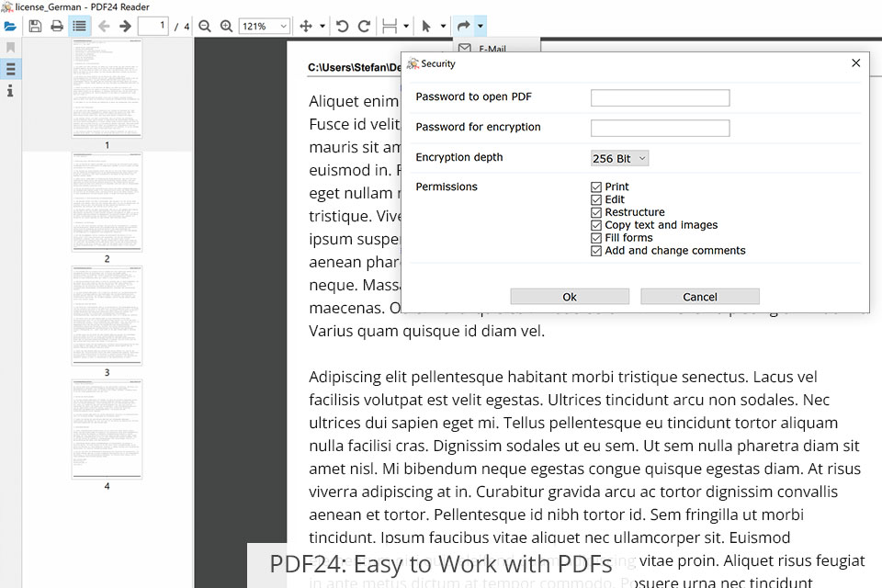Click the page number input box
This screenshot has height=588, width=882.
coord(153,27)
